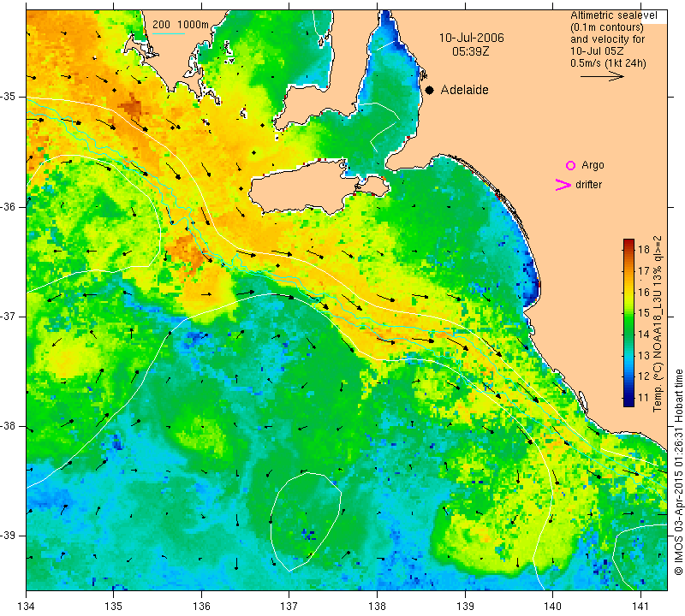This screenshot has height=616, width=685.
Task: Click the color bar tick label 16
Action: pos(644,292)
